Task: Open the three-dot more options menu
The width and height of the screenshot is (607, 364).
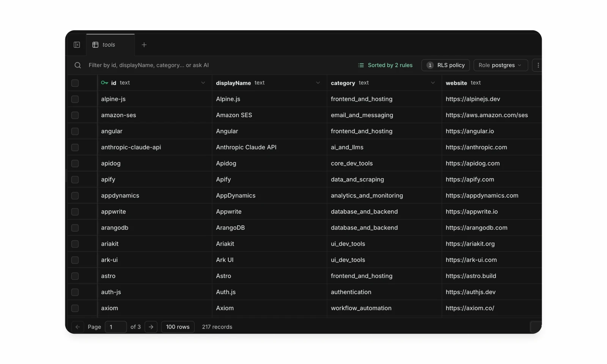Action: (538, 65)
